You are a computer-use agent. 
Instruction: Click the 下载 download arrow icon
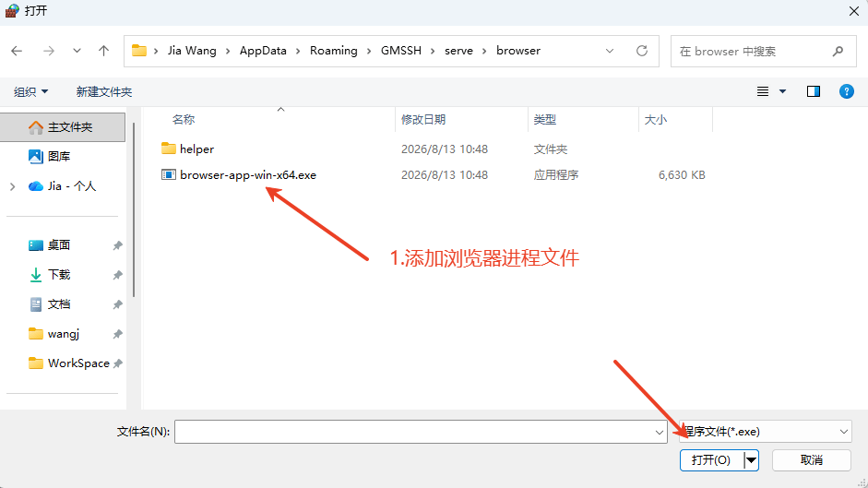tap(35, 275)
